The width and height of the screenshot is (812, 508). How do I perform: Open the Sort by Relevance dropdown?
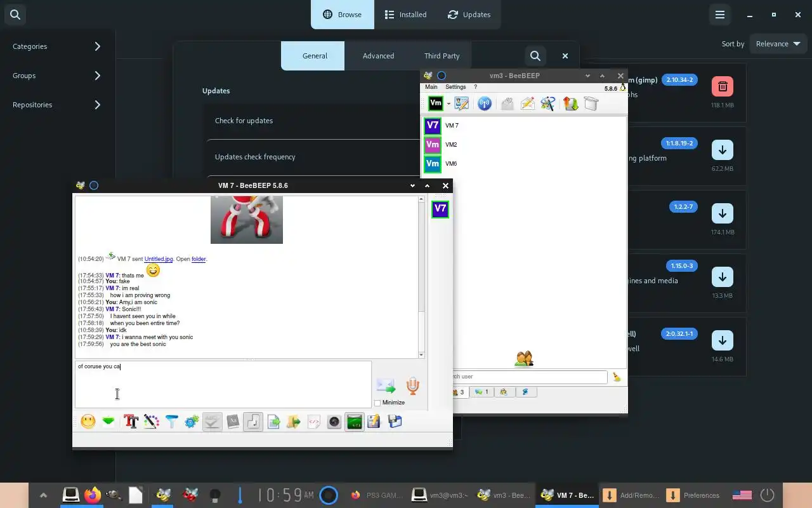click(x=778, y=44)
